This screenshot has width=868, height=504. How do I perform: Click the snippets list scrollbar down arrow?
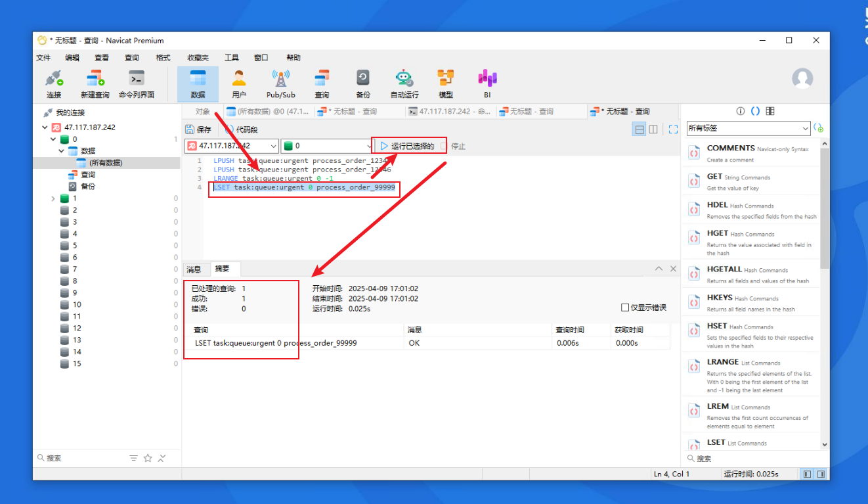tap(825, 444)
